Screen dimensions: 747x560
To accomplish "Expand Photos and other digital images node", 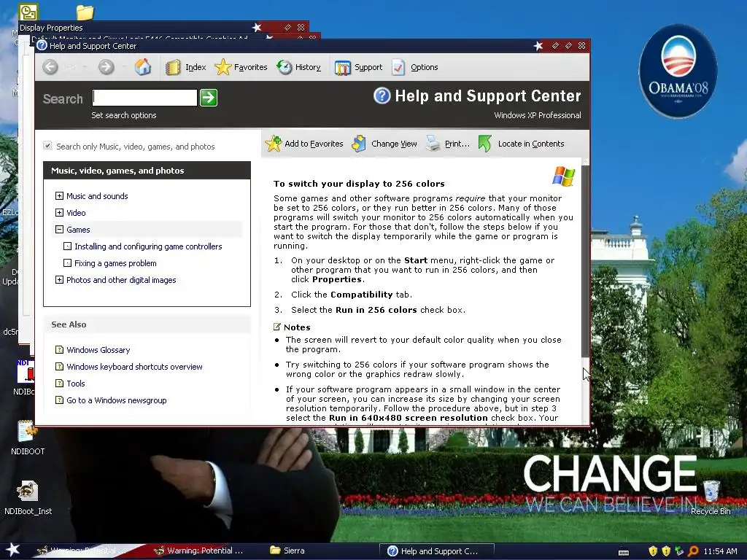I will (59, 279).
